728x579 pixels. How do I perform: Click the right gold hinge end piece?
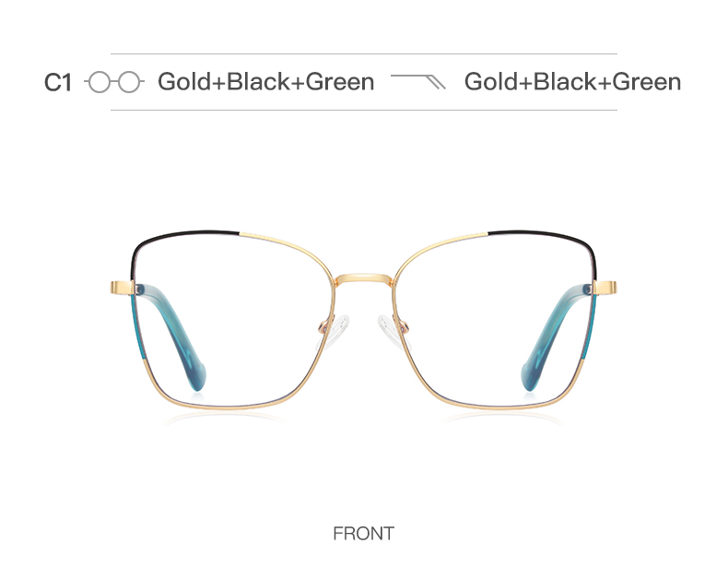point(605,288)
